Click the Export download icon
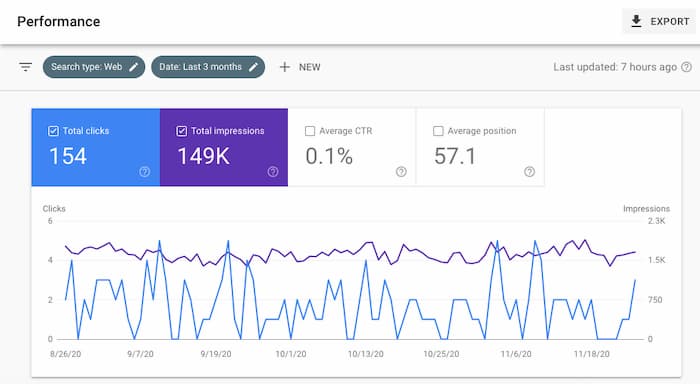700x384 pixels. click(x=636, y=21)
